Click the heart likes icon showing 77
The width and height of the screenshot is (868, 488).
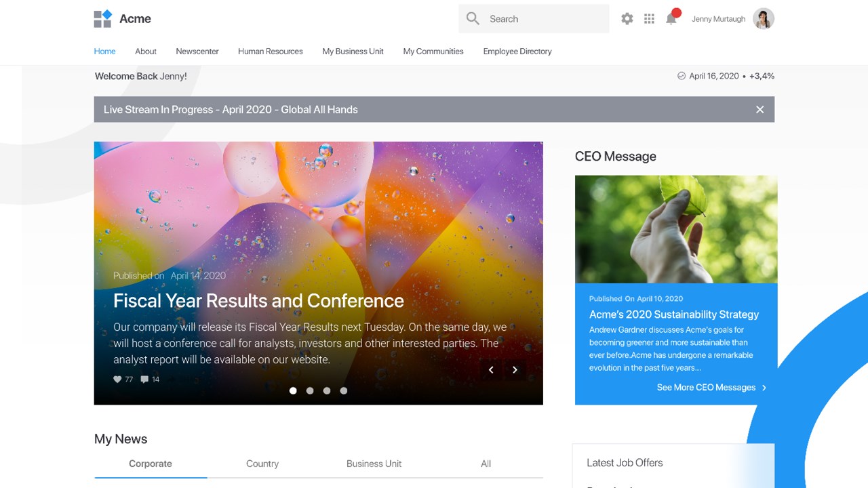117,380
